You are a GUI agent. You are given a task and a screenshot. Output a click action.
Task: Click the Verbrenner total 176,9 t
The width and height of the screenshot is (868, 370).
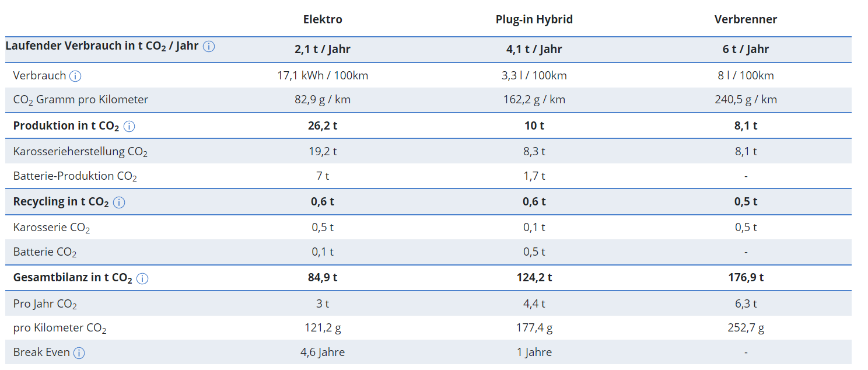pyautogui.click(x=745, y=278)
